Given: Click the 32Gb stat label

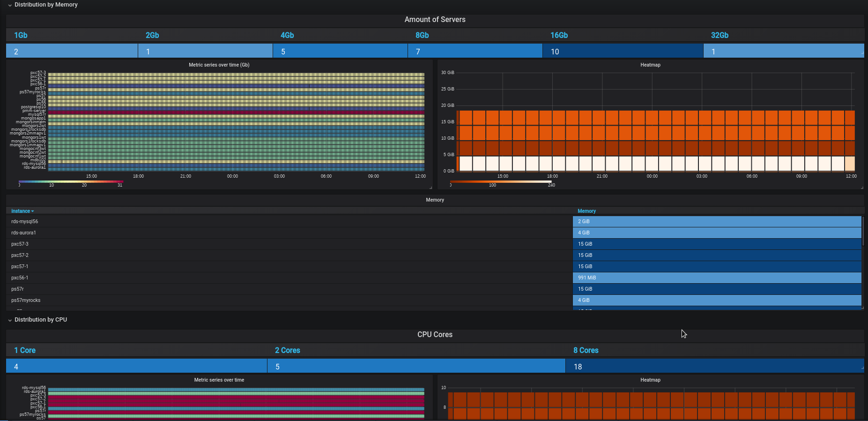Looking at the screenshot, I should tap(720, 35).
